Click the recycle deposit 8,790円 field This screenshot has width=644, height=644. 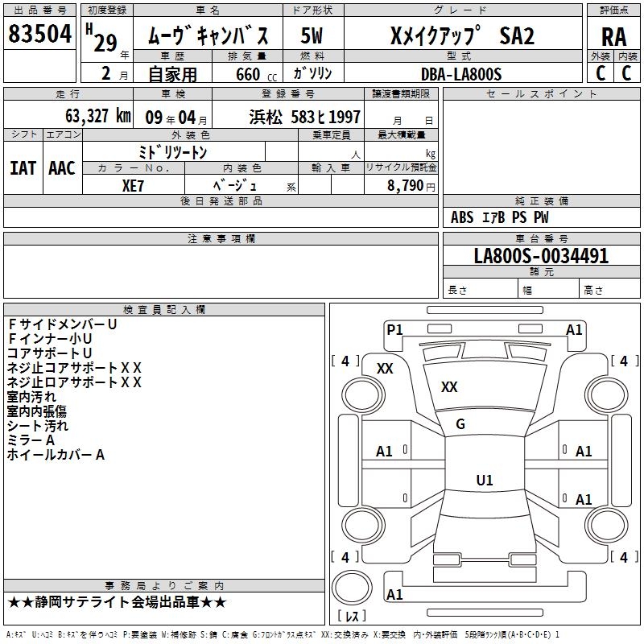pyautogui.click(x=400, y=185)
